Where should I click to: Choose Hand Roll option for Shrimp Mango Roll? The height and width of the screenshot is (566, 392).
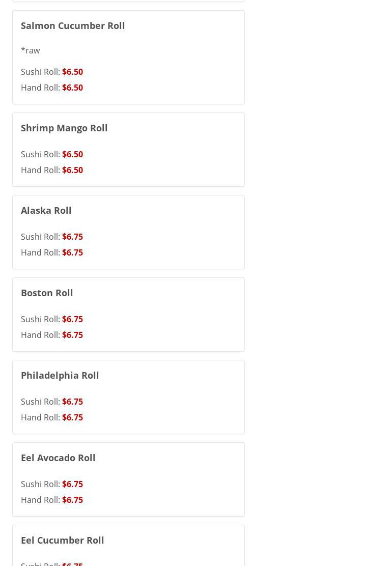point(52,170)
